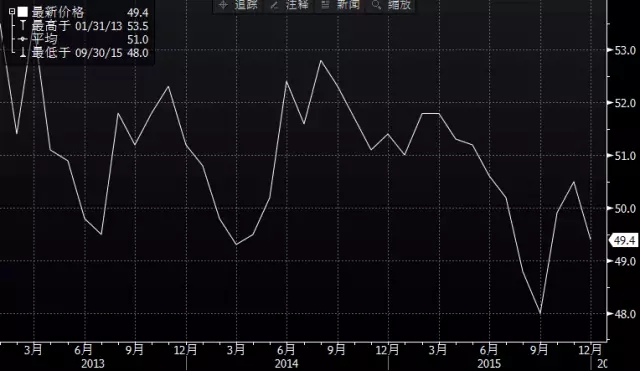Click the 6月 axis label above 2014
The width and height of the screenshot is (640, 371).
coord(286,350)
